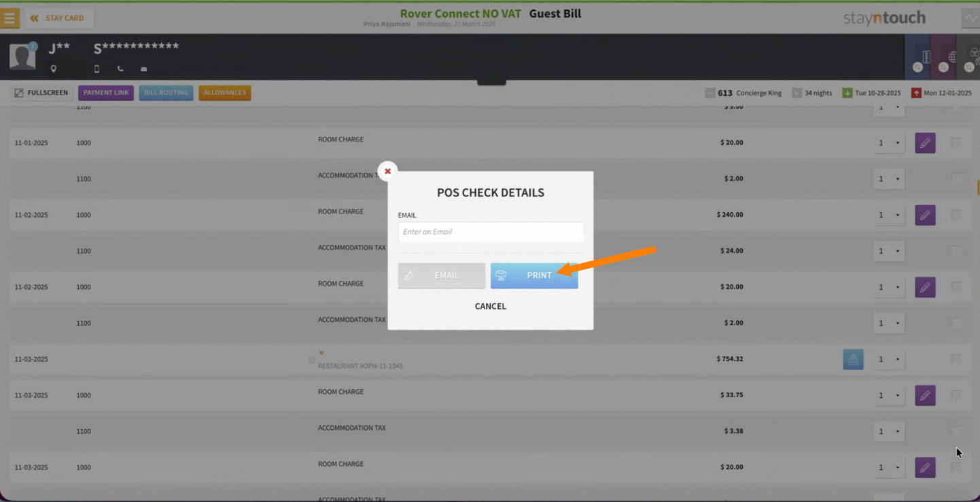This screenshot has width=980, height=502.
Task: Open the guest avatar photo
Action: click(x=22, y=56)
